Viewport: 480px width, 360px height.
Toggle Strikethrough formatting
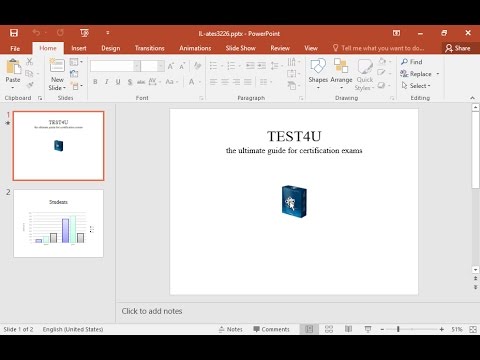coord(141,82)
